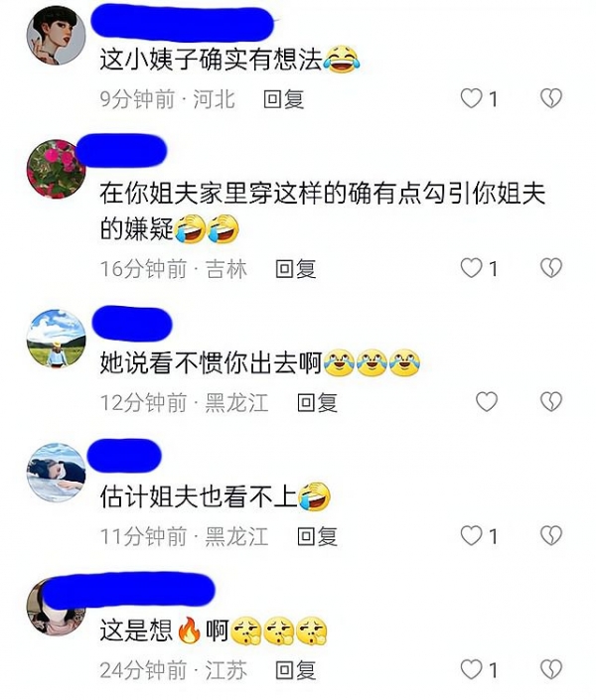This screenshot has height=700, width=596.
Task: Select the comment text 这小姨子确实有想法
Action: (x=211, y=59)
